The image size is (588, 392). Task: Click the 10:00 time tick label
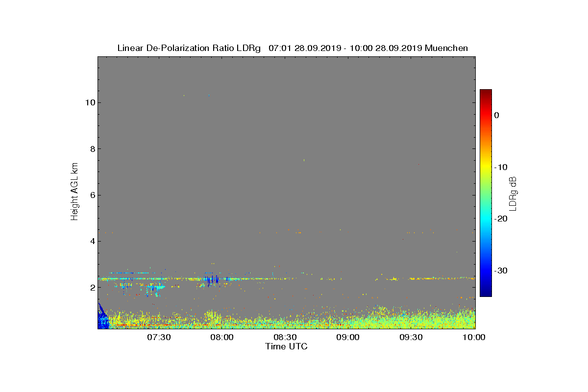click(474, 337)
